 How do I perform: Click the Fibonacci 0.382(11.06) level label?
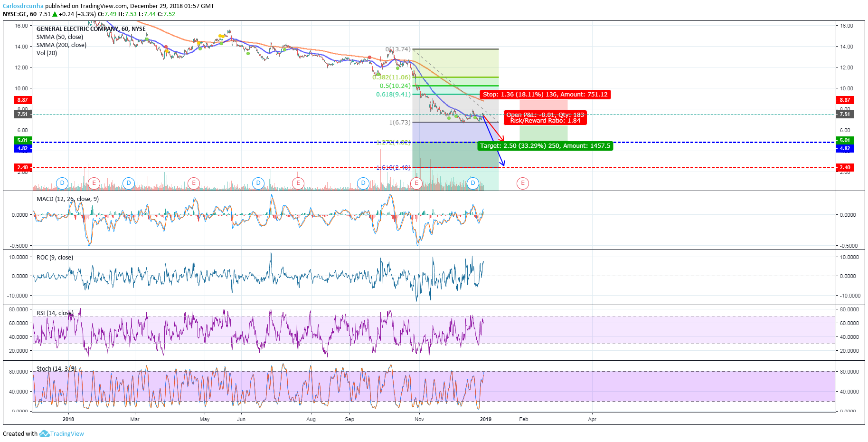coord(392,77)
